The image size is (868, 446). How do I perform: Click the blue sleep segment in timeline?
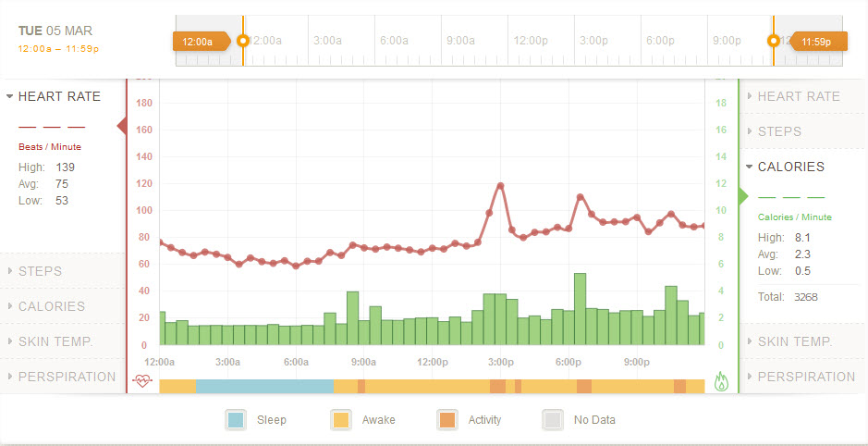tap(263, 386)
